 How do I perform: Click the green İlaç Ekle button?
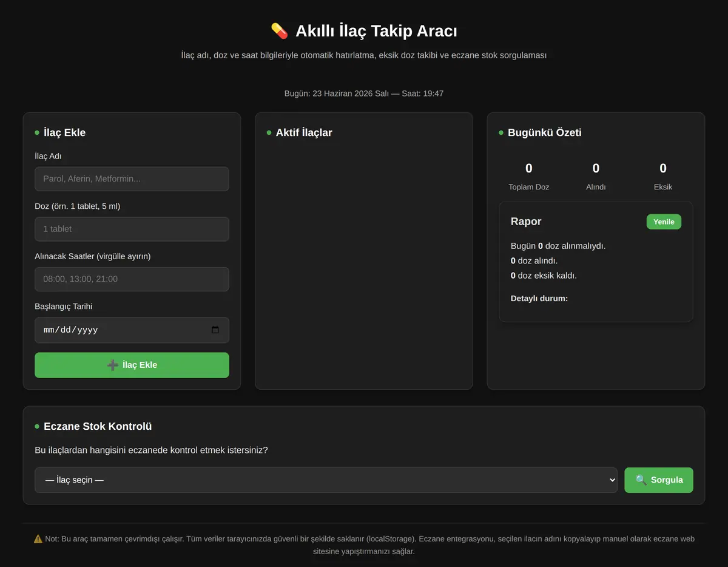click(132, 365)
